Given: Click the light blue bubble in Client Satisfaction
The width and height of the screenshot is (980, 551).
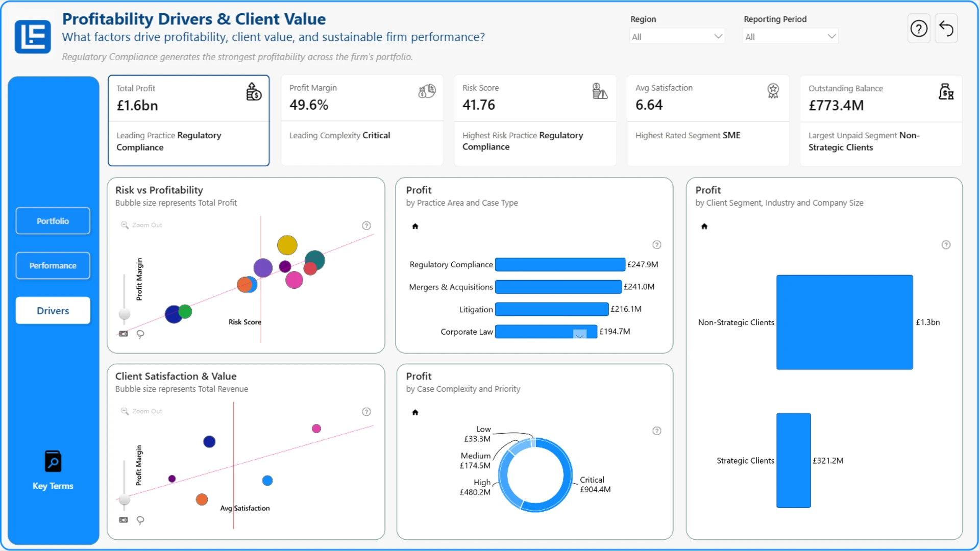Looking at the screenshot, I should click(x=267, y=481).
